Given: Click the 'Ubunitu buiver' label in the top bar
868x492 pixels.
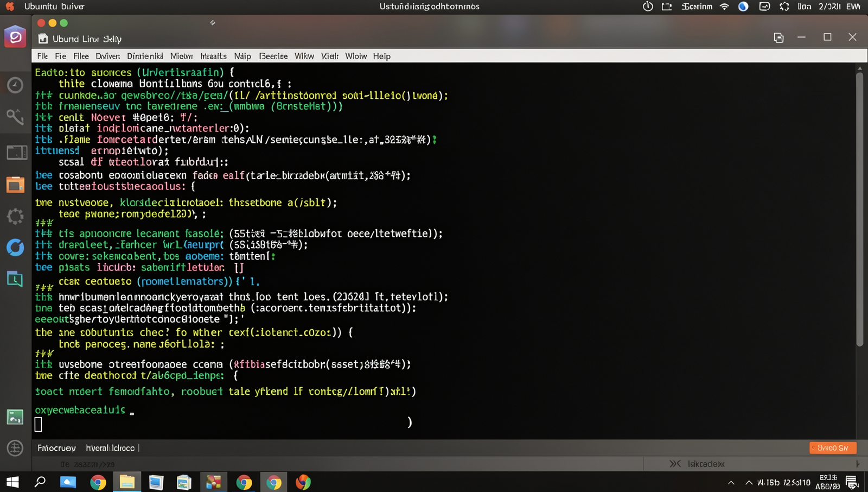Looking at the screenshot, I should coord(54,7).
